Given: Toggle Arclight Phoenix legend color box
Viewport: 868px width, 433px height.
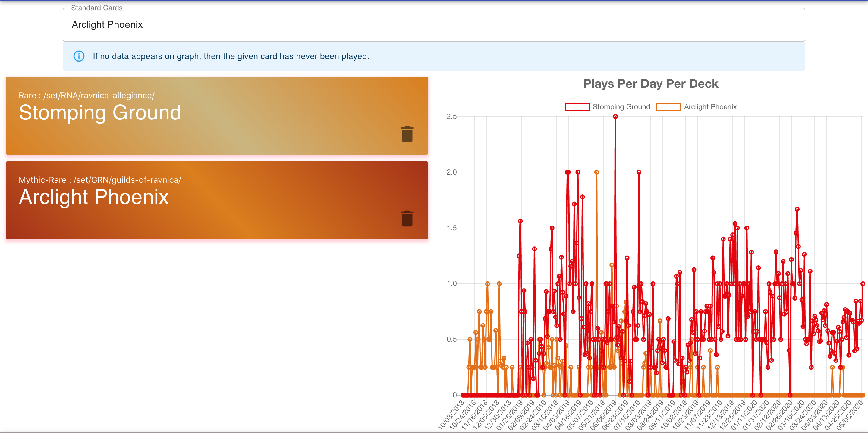Looking at the screenshot, I should click(x=668, y=106).
